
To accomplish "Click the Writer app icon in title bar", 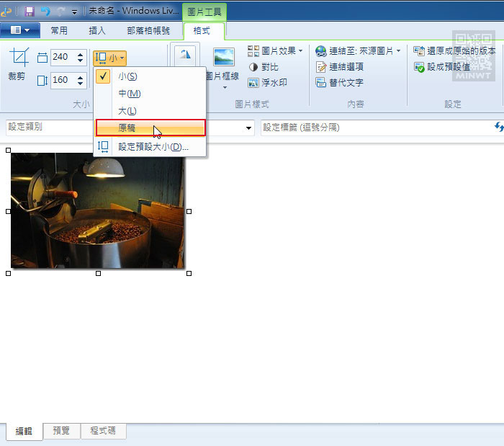I will tap(6, 12).
